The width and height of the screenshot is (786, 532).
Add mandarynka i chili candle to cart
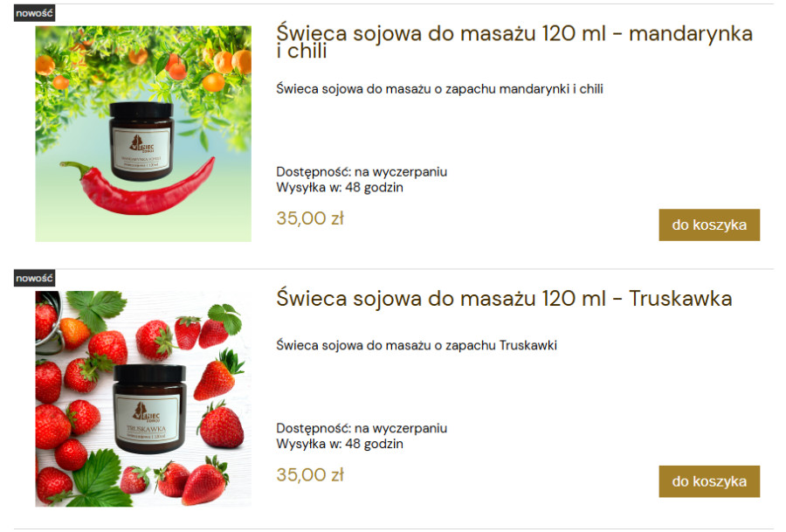coord(709,225)
